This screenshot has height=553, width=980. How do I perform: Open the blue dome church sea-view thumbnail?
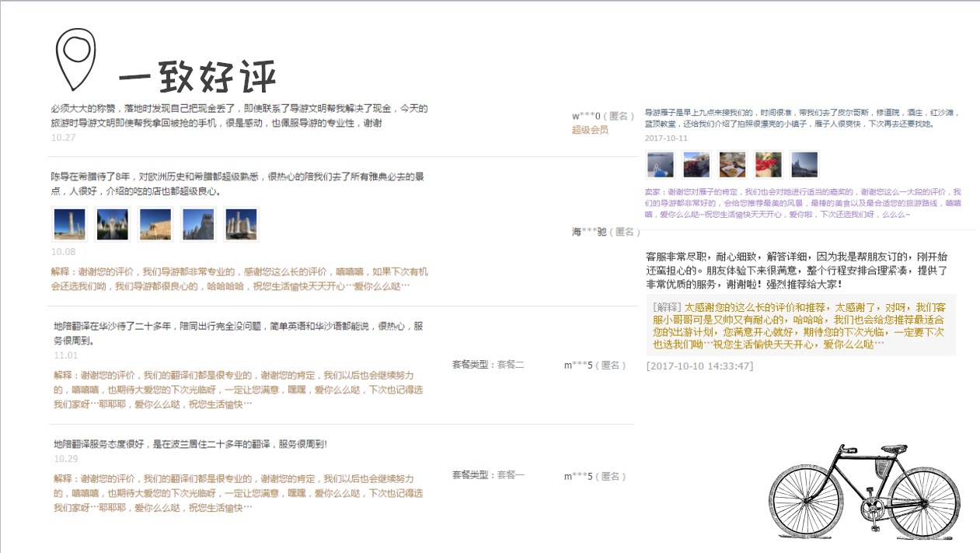(x=660, y=164)
